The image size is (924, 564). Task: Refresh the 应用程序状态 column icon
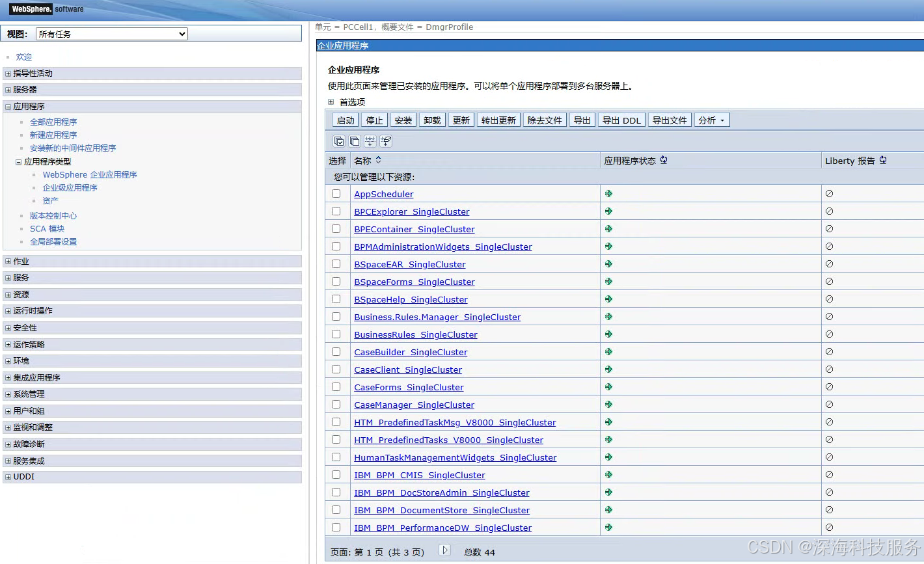point(664,160)
